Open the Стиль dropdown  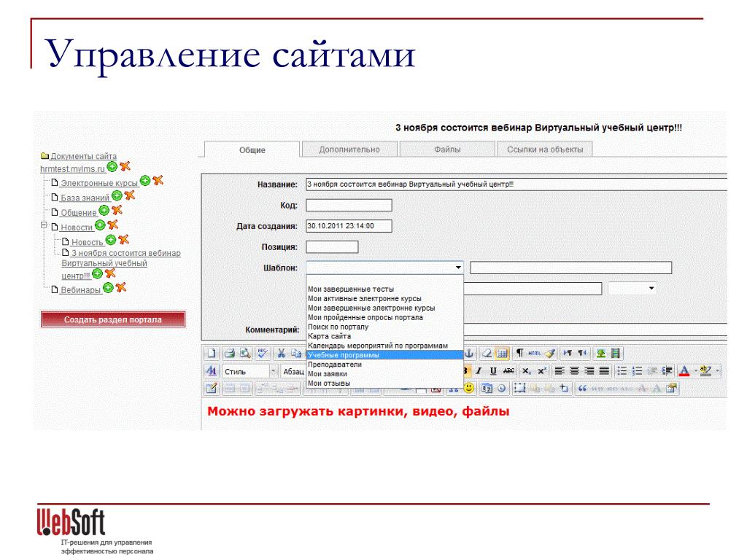click(x=274, y=371)
